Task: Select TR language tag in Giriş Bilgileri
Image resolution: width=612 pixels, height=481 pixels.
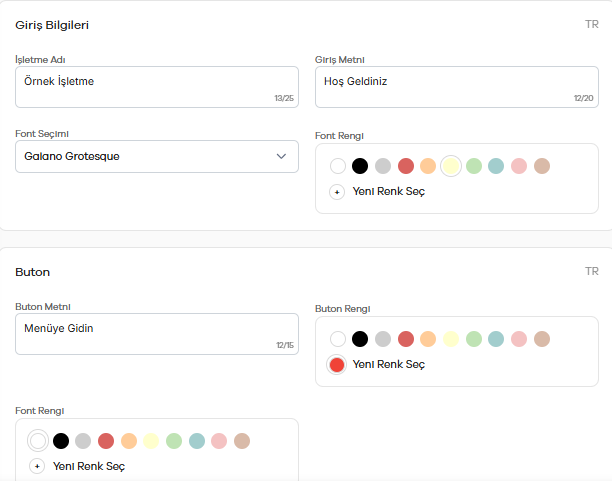Action: (x=592, y=24)
